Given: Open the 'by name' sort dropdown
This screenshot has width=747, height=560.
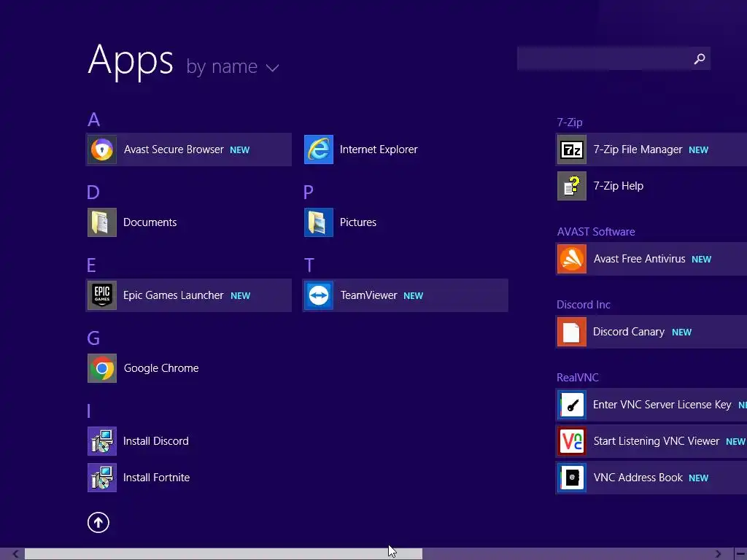Looking at the screenshot, I should click(232, 66).
